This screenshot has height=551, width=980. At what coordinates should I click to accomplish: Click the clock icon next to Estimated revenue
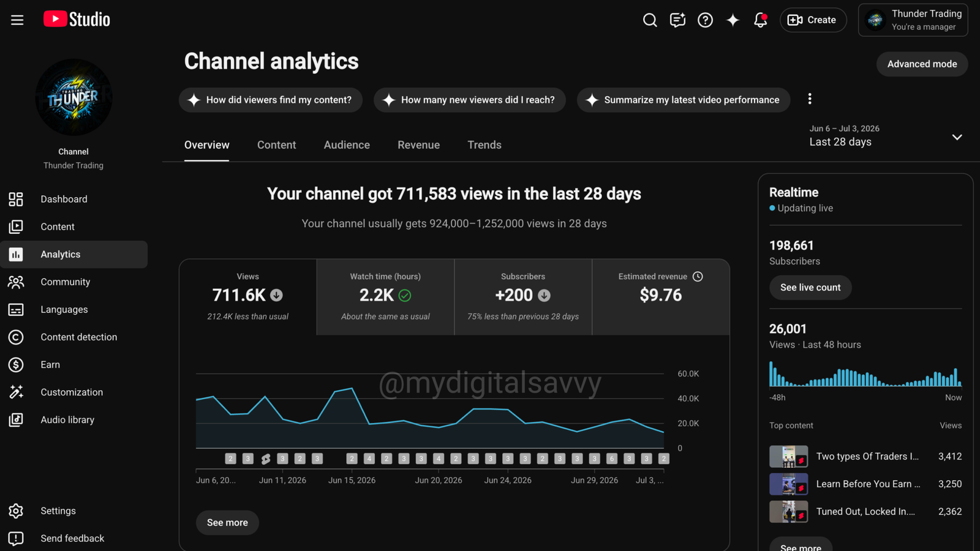point(698,277)
